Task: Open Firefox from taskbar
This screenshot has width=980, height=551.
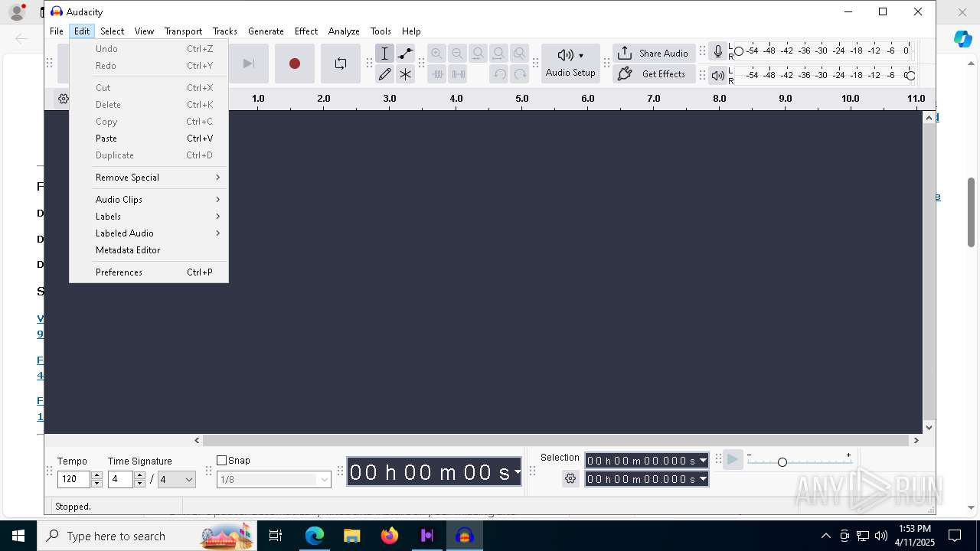Action: tap(390, 536)
